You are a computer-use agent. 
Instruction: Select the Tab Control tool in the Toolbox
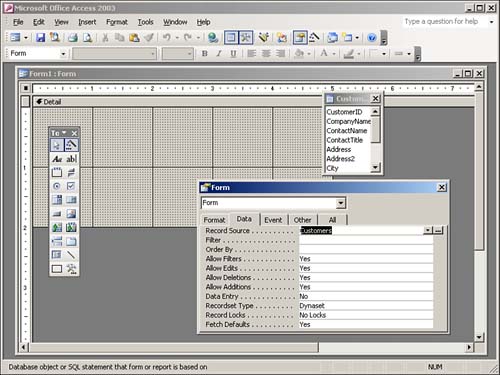[71, 241]
